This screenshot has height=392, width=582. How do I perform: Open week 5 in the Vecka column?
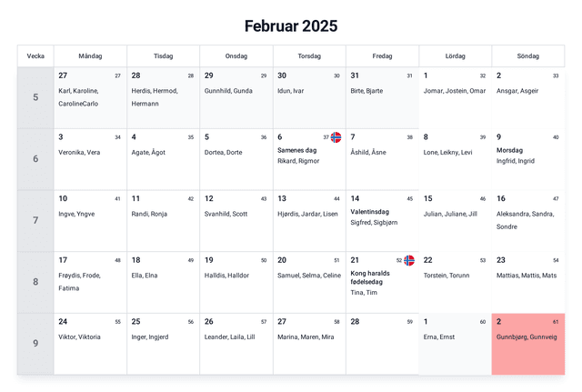point(35,97)
